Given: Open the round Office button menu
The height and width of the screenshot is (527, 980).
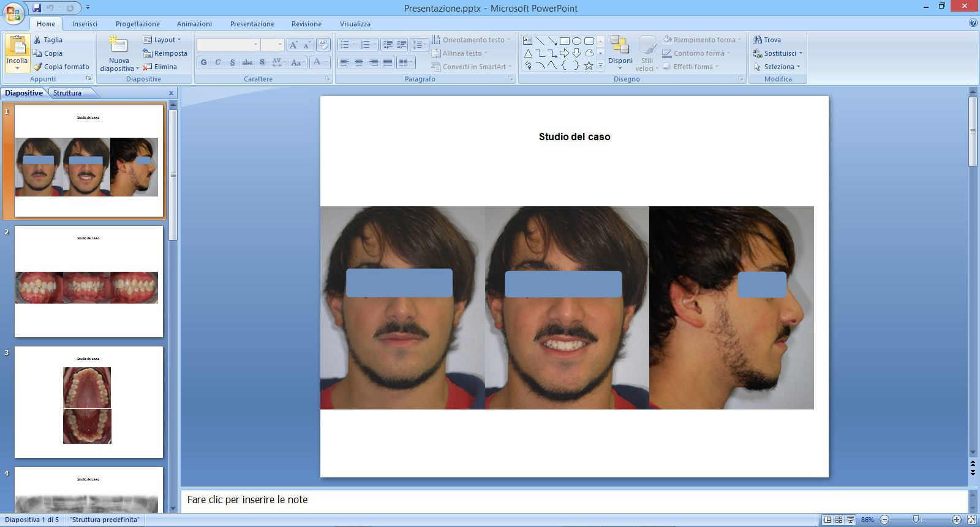Looking at the screenshot, I should click(x=13, y=12).
